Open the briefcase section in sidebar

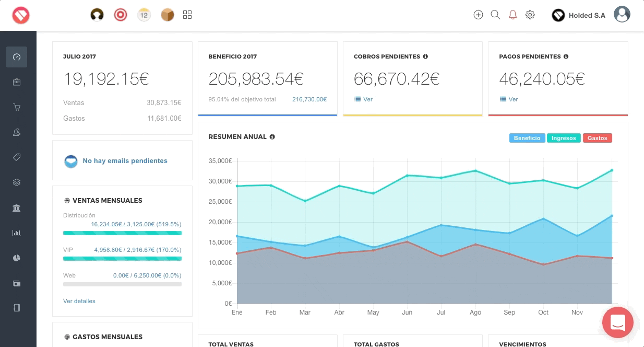coord(17,82)
